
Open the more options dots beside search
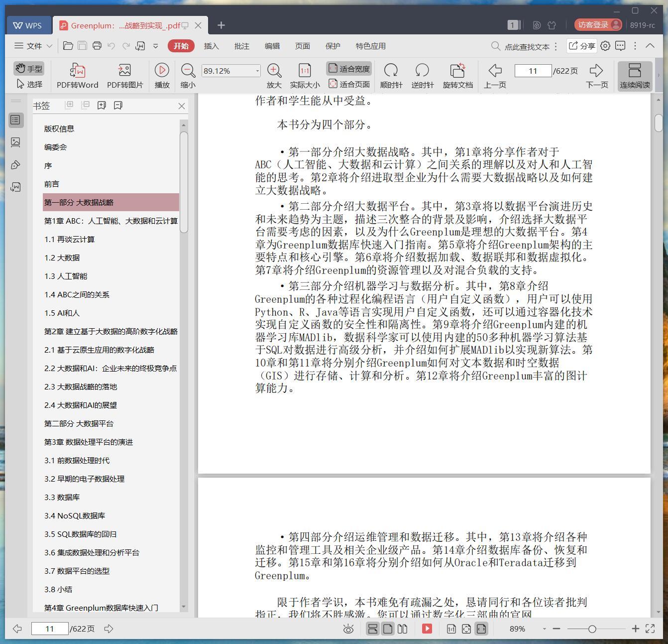coord(556,46)
